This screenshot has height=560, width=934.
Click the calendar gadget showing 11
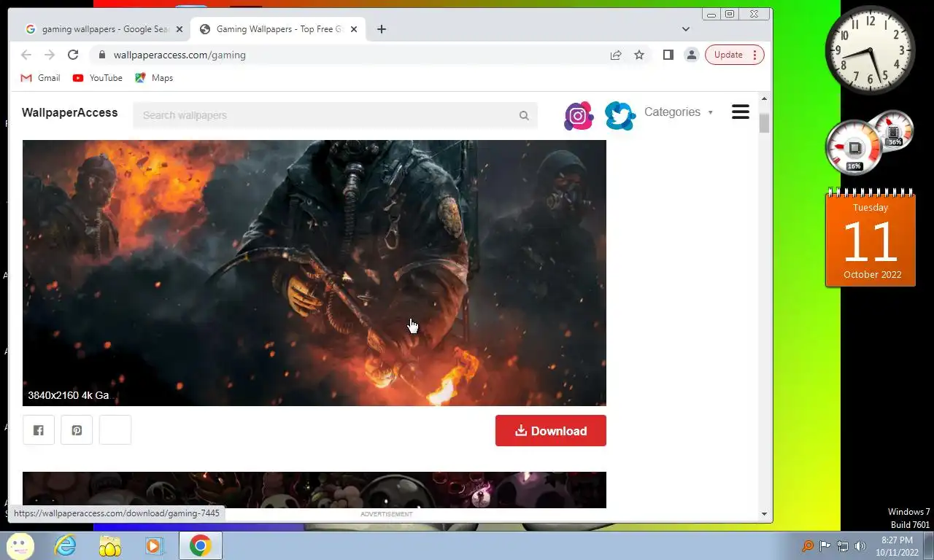coord(871,238)
